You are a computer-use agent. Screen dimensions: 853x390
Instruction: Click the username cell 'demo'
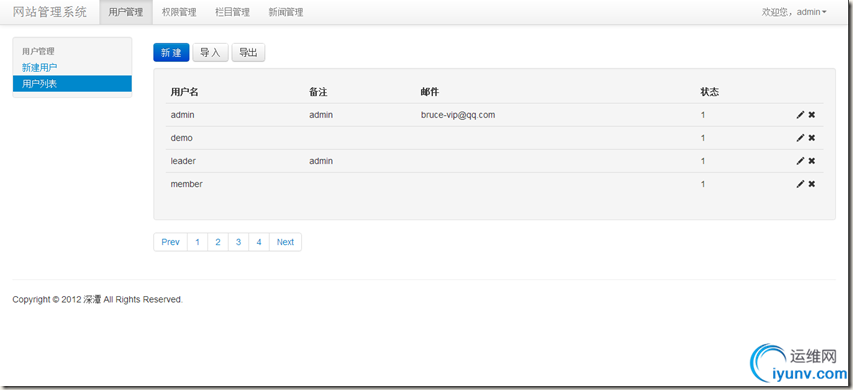(x=182, y=138)
